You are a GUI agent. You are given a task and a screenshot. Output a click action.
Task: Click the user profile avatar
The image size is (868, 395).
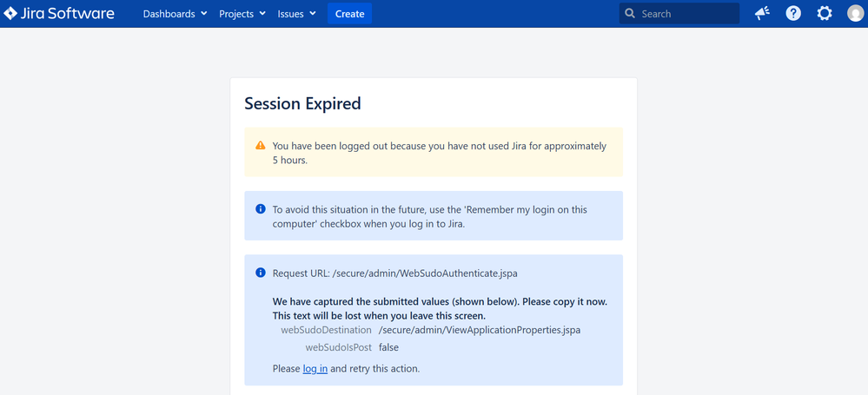(x=855, y=14)
